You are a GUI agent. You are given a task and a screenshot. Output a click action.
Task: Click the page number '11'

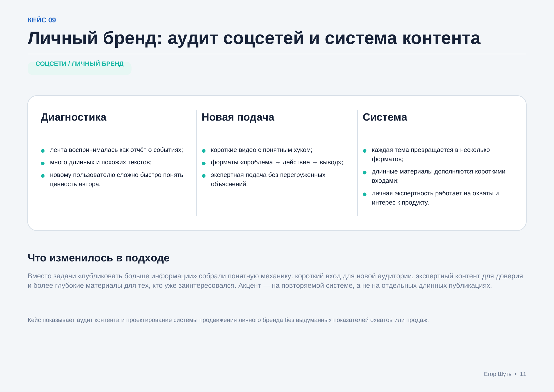click(x=523, y=374)
